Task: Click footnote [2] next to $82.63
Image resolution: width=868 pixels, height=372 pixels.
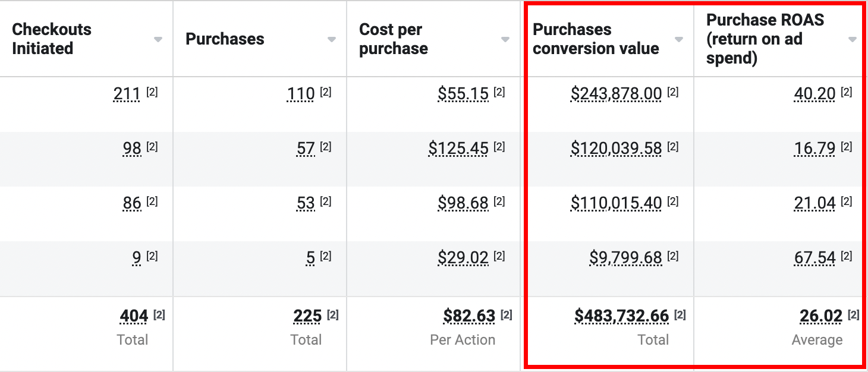Action: coord(507,315)
